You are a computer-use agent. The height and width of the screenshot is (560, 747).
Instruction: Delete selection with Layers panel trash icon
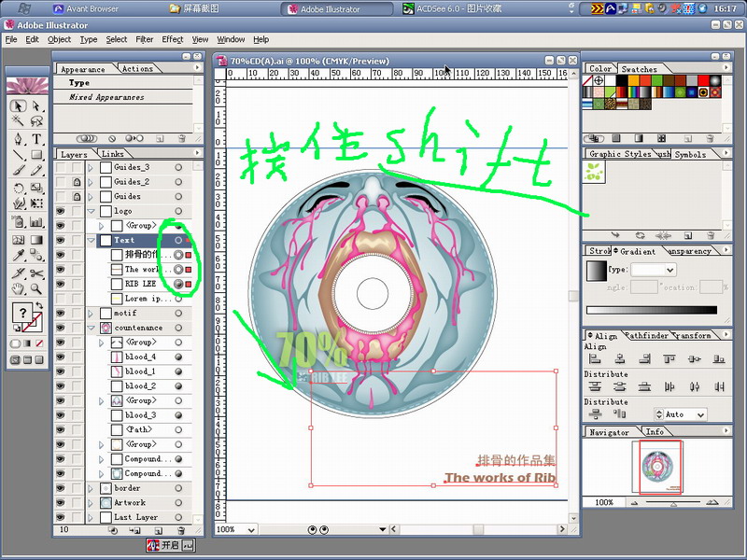[x=181, y=530]
